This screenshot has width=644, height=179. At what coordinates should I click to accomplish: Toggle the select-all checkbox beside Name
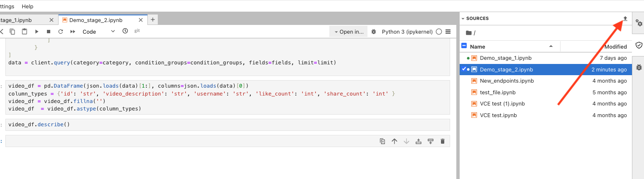(464, 47)
